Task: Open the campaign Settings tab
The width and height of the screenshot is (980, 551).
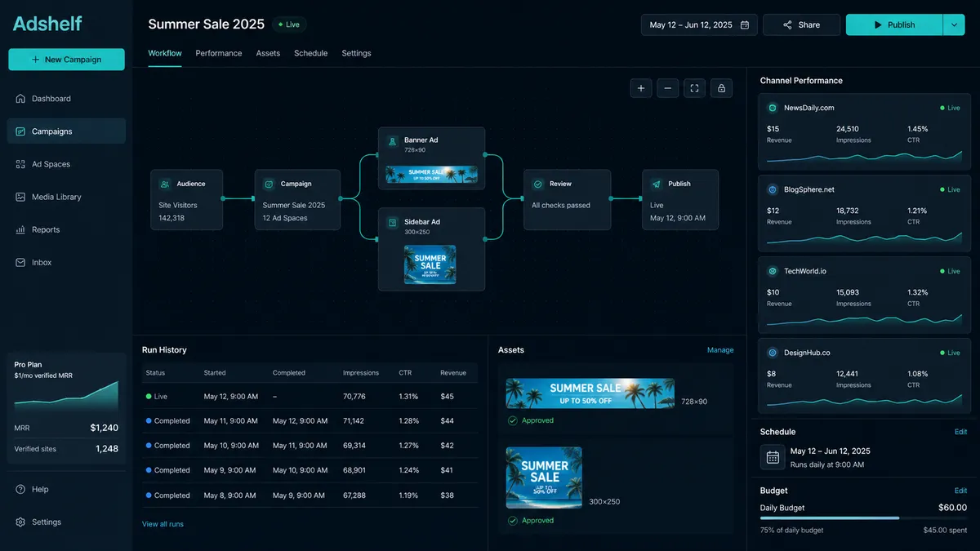Action: point(356,53)
